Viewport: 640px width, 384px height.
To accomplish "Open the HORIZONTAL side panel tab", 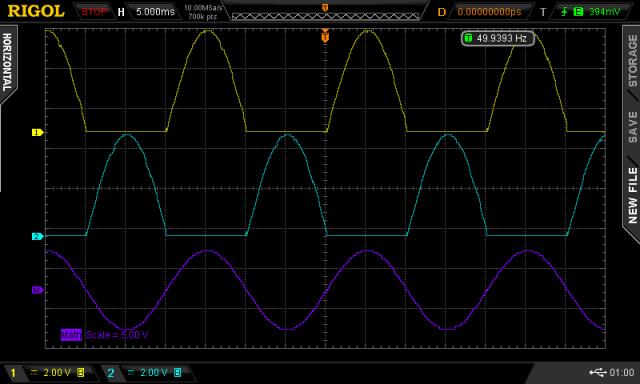I will point(7,62).
